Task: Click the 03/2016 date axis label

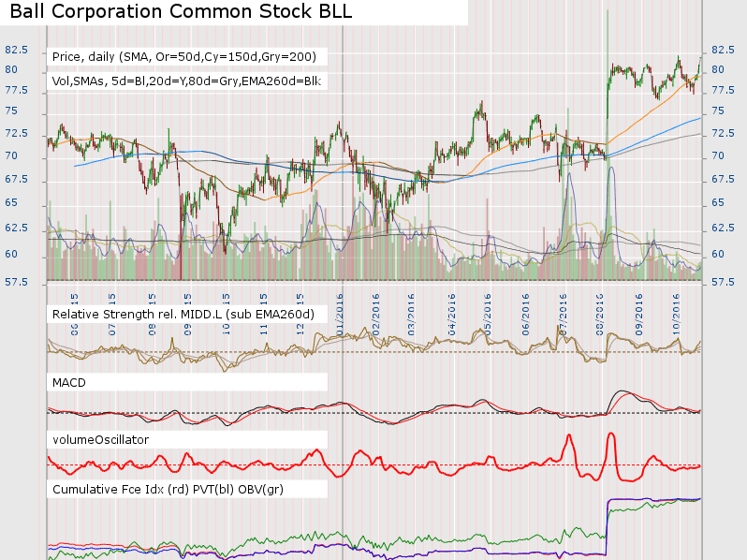Action: coord(411,315)
